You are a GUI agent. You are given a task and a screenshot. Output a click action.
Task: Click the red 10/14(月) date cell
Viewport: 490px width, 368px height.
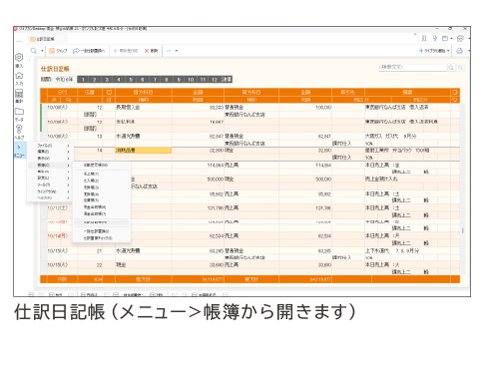pyautogui.click(x=58, y=236)
